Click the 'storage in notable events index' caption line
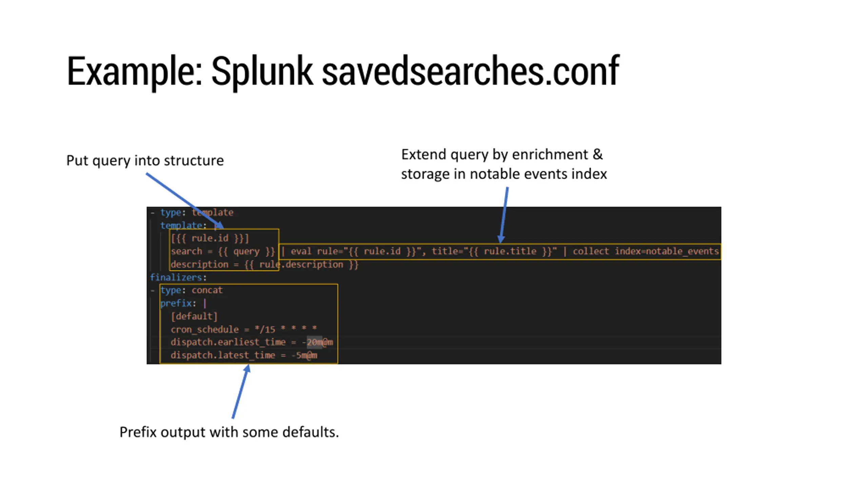 504,174
